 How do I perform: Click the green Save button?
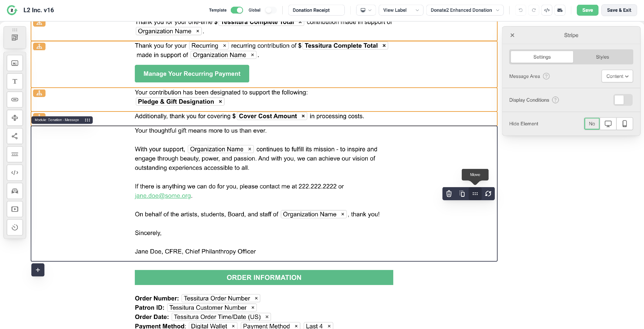click(587, 10)
